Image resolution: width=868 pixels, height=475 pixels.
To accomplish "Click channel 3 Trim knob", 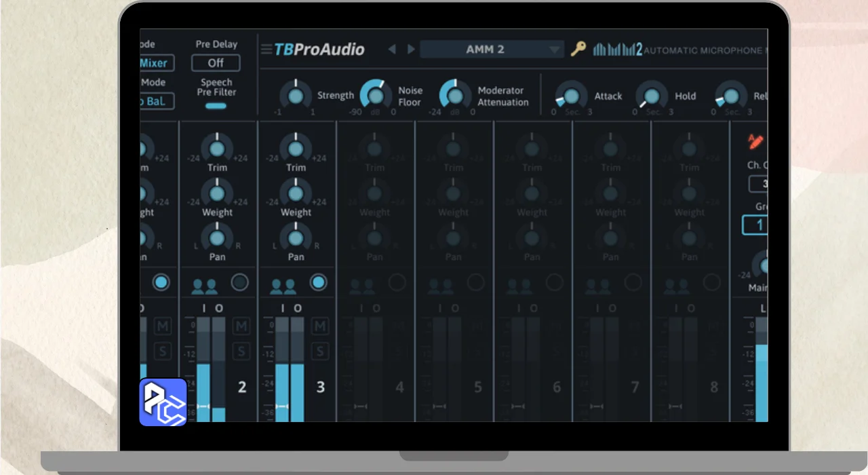I will click(x=296, y=149).
